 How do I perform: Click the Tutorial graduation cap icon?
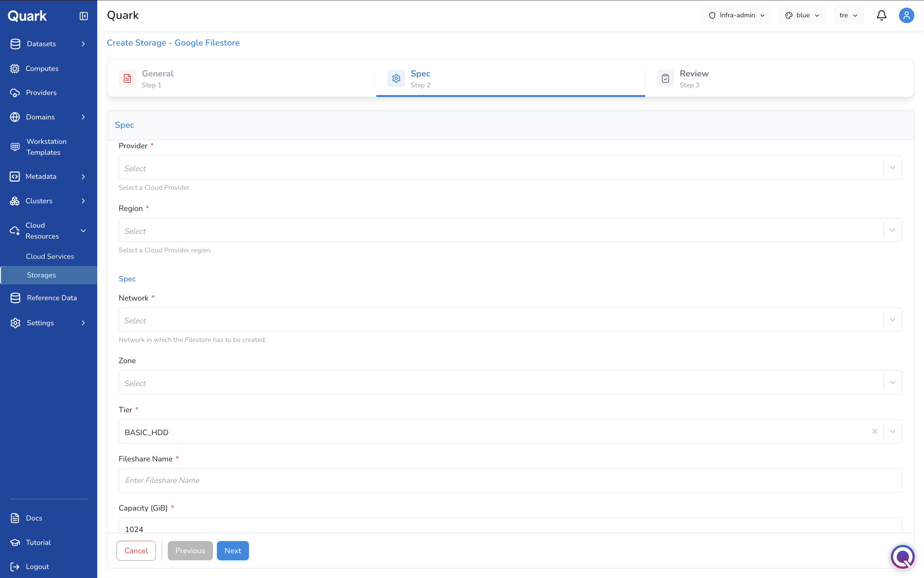(15, 542)
